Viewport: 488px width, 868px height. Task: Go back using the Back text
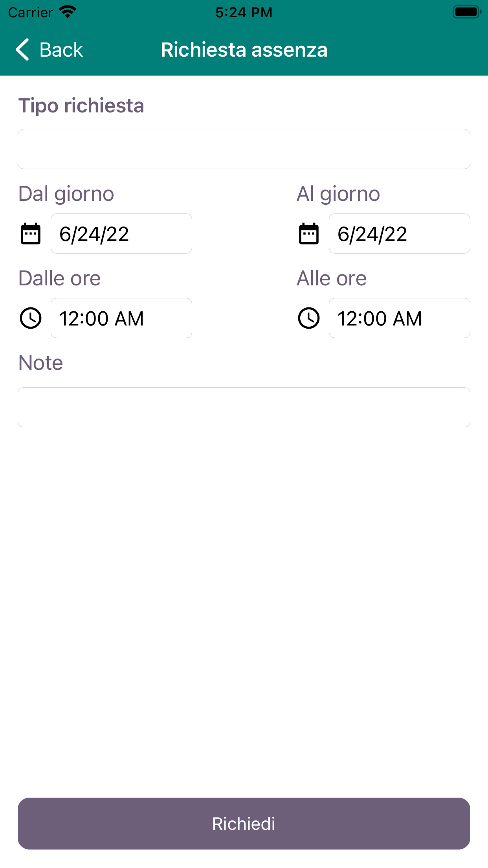click(x=61, y=50)
